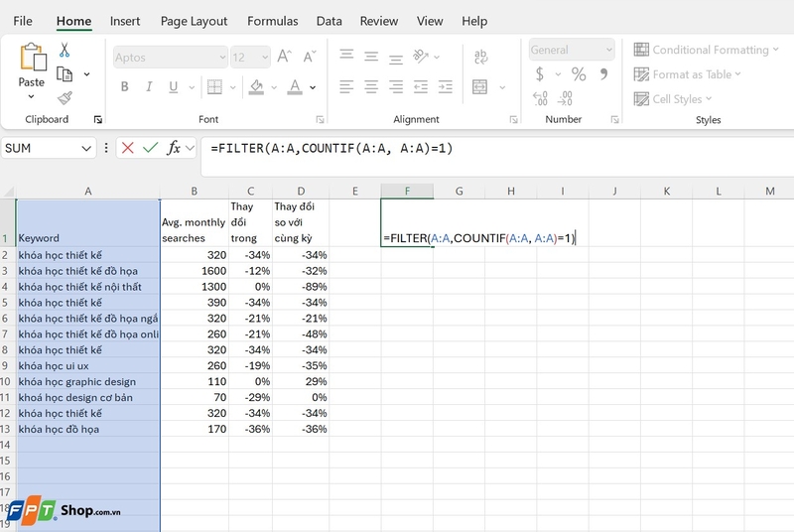Viewport: 794px width, 532px height.
Task: Click inside the formula bar text
Action: [331, 148]
